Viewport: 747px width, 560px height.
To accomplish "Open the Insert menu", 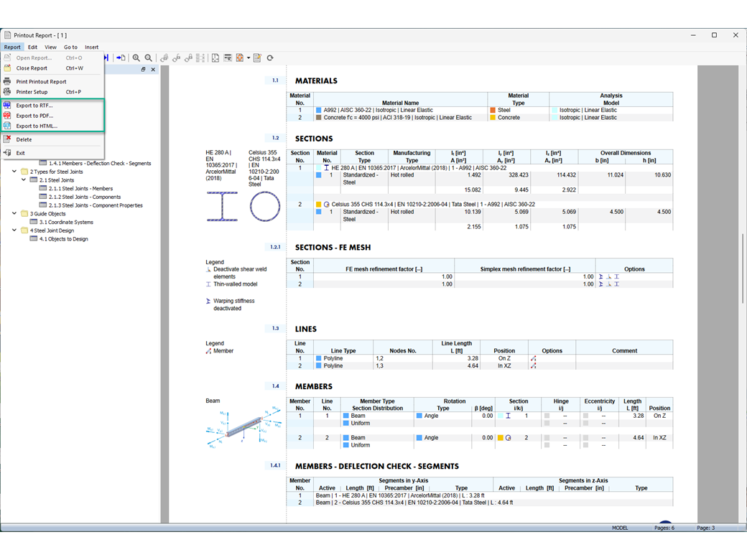I will (91, 47).
